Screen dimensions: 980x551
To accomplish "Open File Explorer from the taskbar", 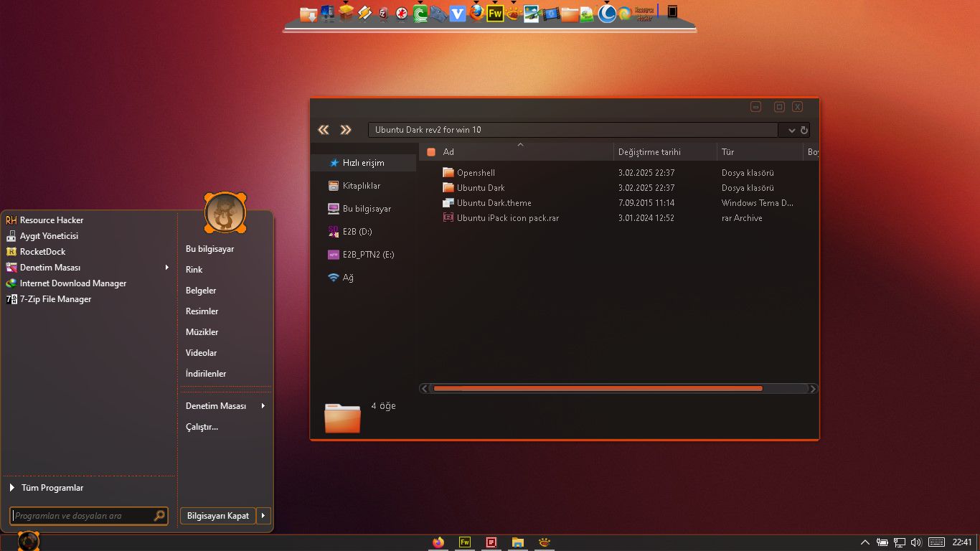I will tap(518, 542).
